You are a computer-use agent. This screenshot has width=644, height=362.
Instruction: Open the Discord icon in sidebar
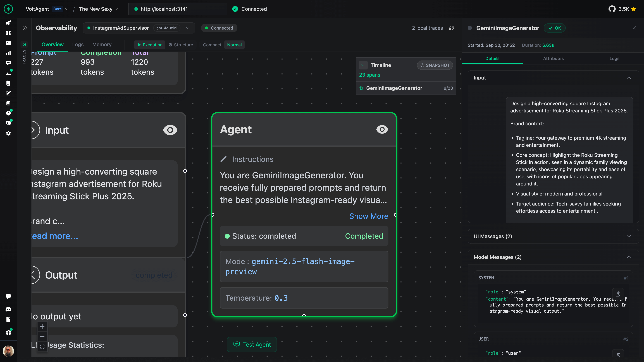8,309
